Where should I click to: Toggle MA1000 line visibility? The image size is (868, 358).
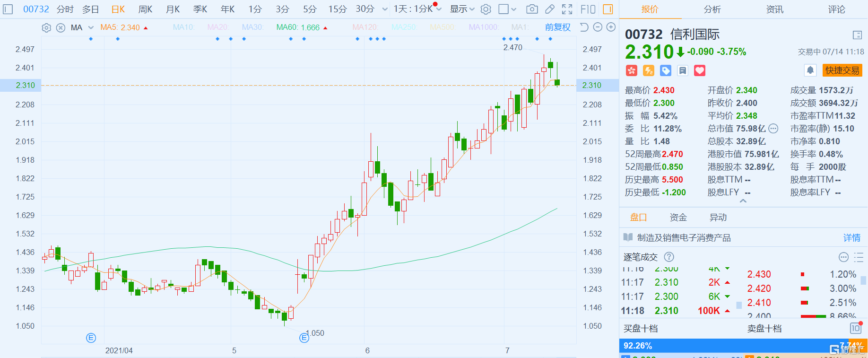483,27
